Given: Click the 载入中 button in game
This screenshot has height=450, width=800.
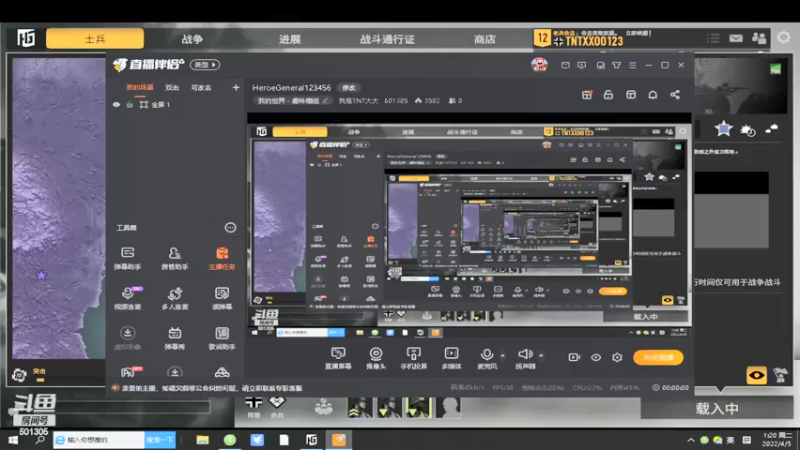Looking at the screenshot, I should pos(717,408).
